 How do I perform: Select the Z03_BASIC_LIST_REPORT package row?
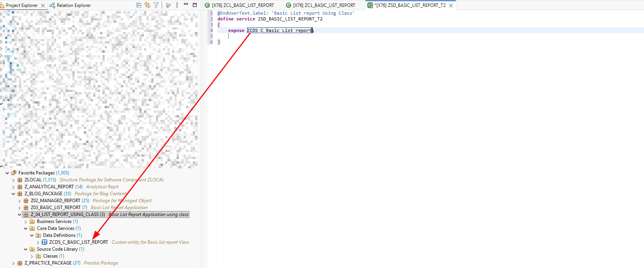85,208
